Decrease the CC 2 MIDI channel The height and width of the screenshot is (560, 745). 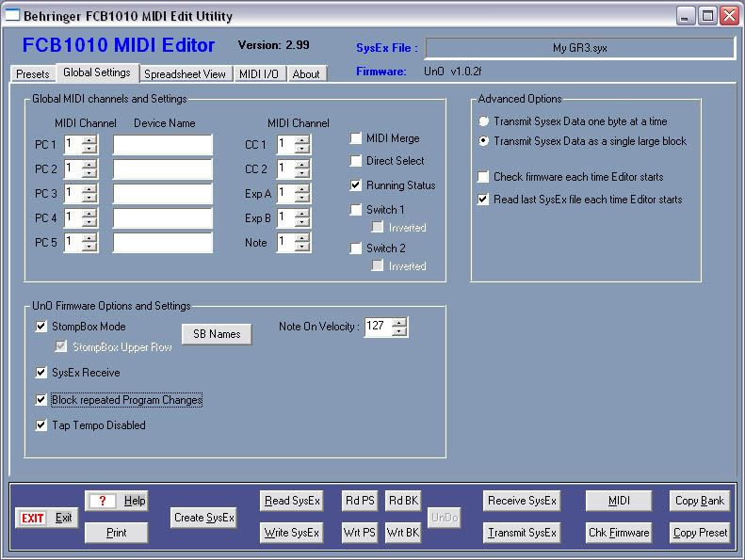coord(301,173)
